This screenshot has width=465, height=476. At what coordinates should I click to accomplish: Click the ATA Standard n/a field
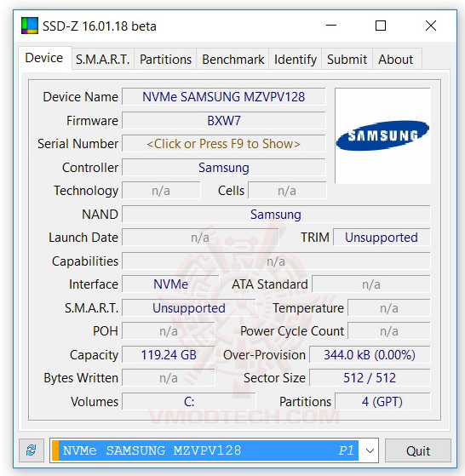(x=371, y=284)
